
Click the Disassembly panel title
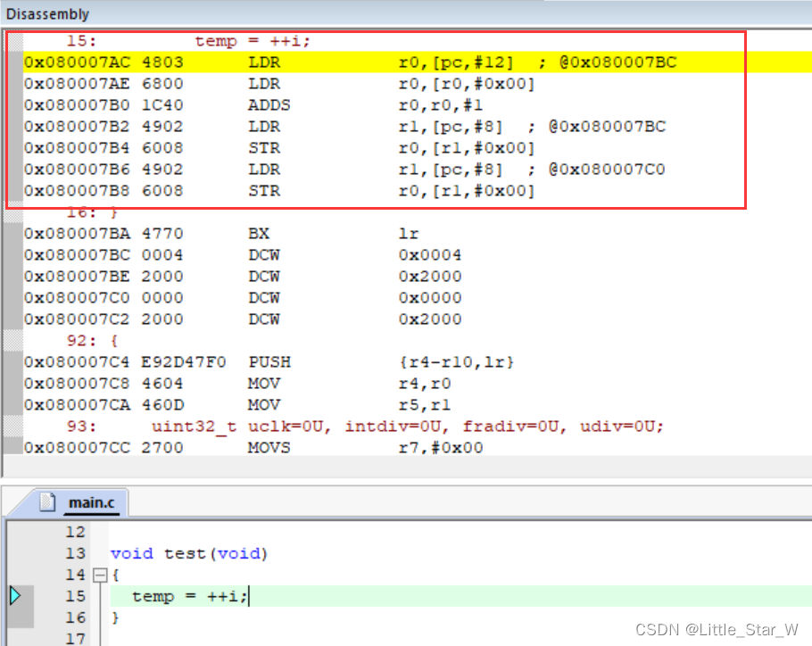[47, 14]
